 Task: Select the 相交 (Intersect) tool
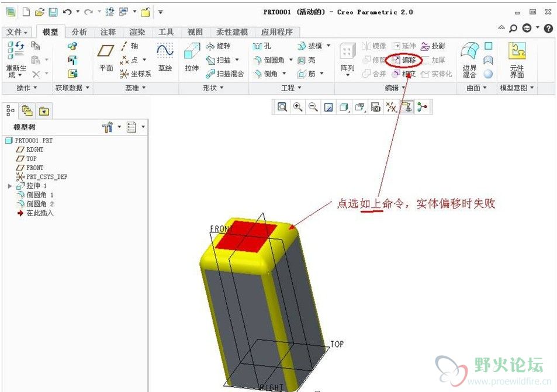404,74
